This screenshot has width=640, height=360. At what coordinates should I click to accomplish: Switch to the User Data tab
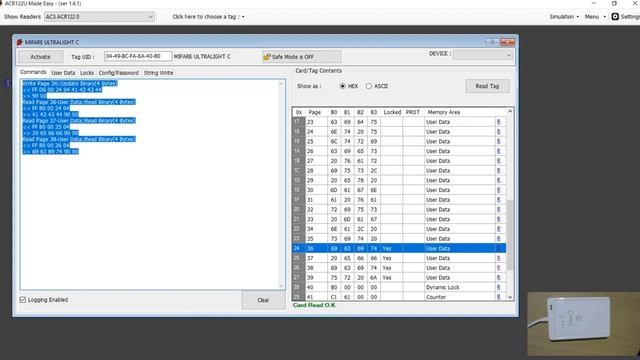pyautogui.click(x=63, y=73)
